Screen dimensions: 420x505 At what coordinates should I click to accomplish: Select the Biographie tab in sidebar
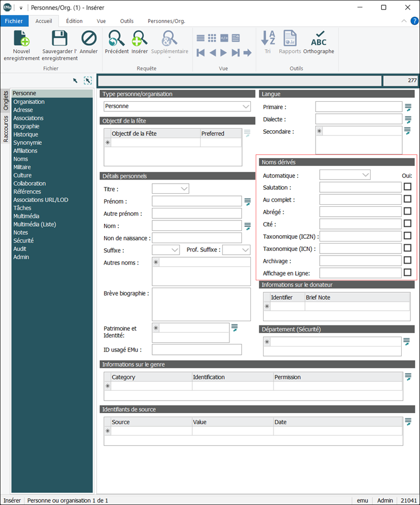coord(26,126)
